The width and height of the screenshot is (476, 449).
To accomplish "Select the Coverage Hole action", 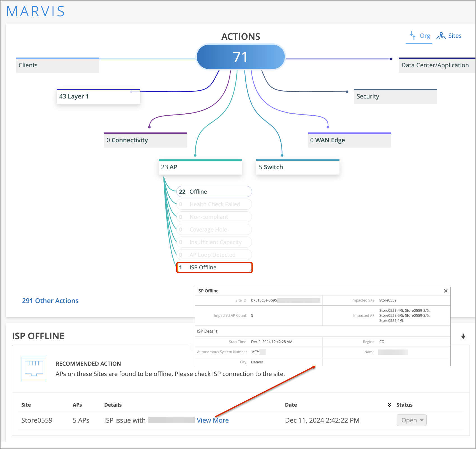I will coord(214,230).
